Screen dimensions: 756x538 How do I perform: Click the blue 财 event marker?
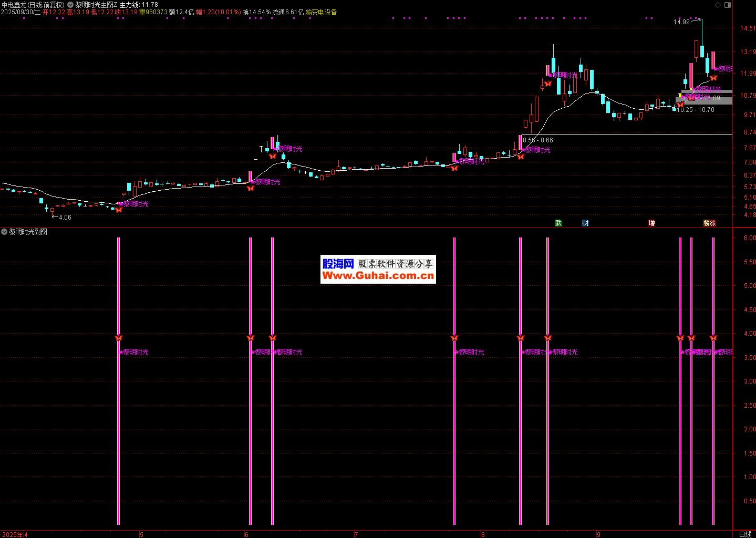point(585,223)
